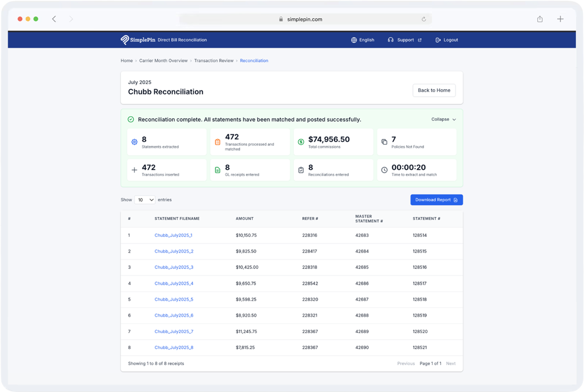Click the STATEMENT # column header

pos(426,219)
